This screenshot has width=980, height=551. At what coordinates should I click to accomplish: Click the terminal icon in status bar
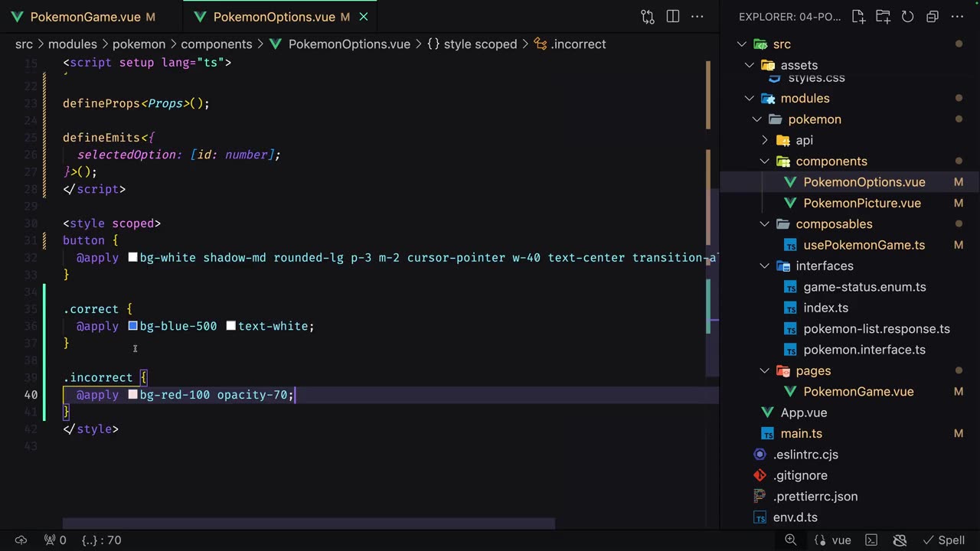click(873, 540)
